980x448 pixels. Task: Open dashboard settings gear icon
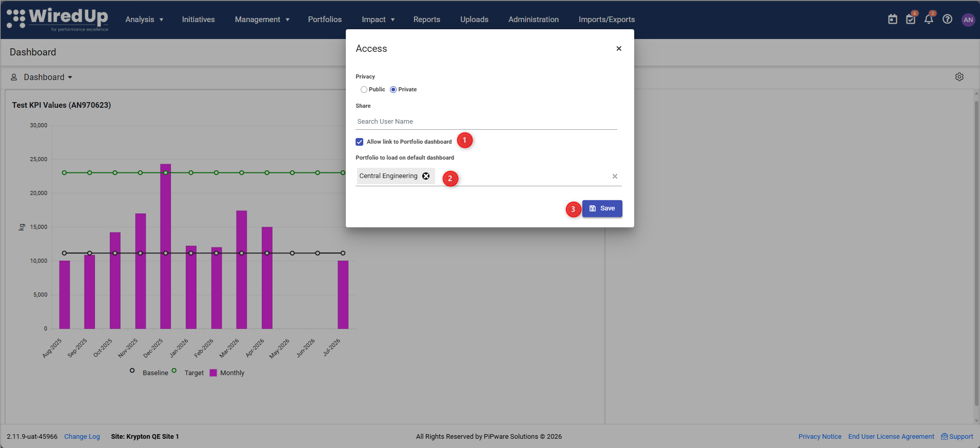(x=959, y=77)
